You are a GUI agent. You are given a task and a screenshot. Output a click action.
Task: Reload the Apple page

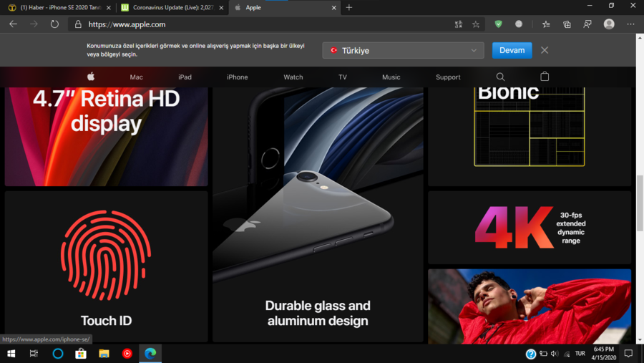coord(54,24)
